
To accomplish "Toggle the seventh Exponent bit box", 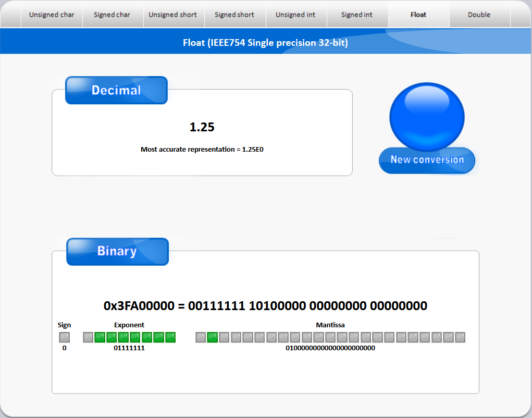I will (x=158, y=337).
